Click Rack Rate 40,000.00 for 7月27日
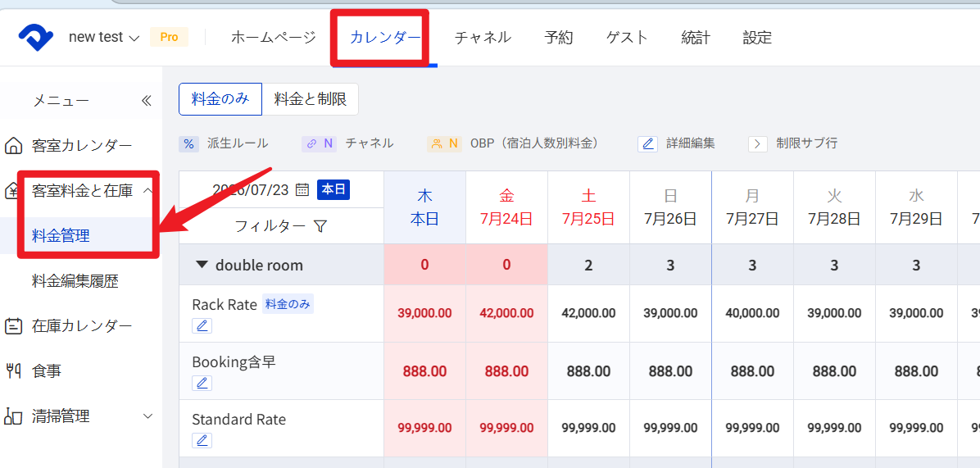 pos(752,313)
